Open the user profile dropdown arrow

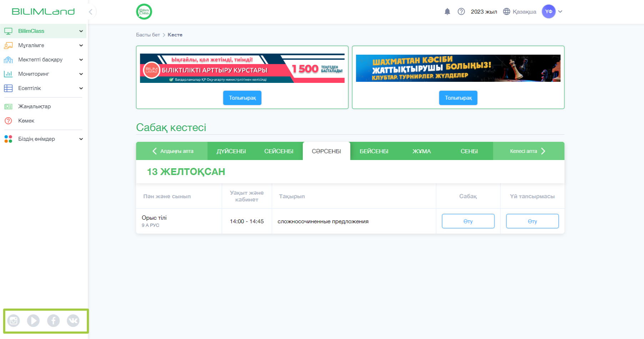click(560, 11)
